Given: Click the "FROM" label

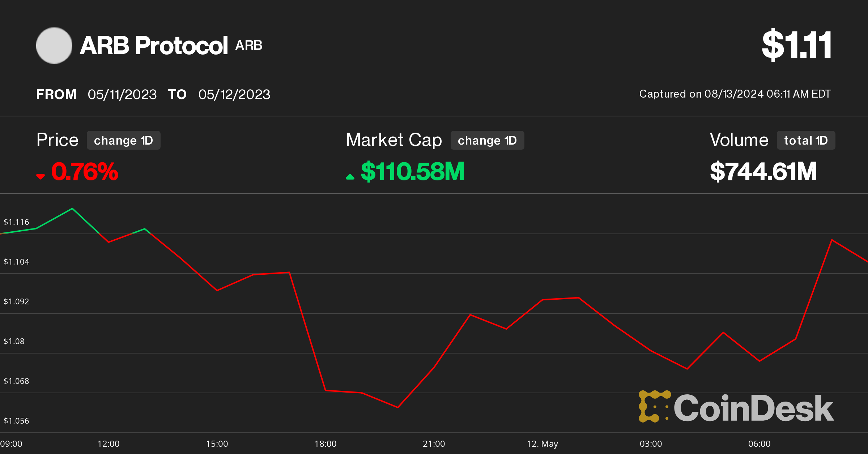Looking at the screenshot, I should pyautogui.click(x=56, y=94).
